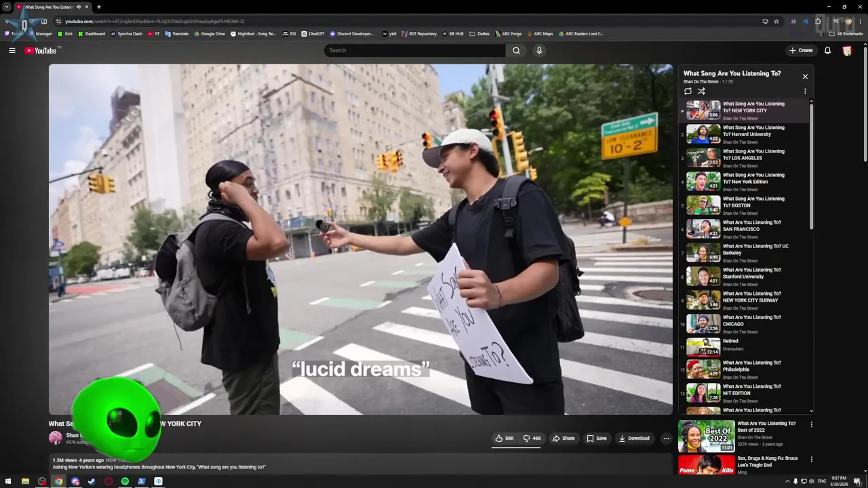This screenshot has height=488, width=868.
Task: Toggle playlist loop
Action: (688, 91)
